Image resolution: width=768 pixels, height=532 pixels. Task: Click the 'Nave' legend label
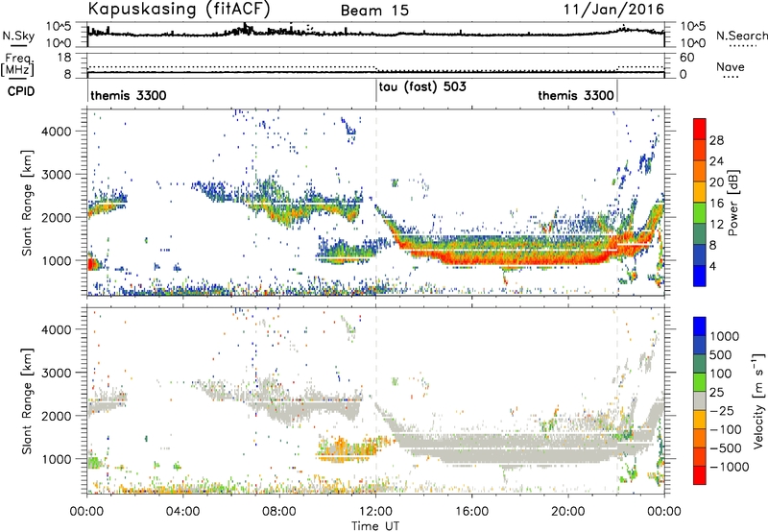coord(731,67)
